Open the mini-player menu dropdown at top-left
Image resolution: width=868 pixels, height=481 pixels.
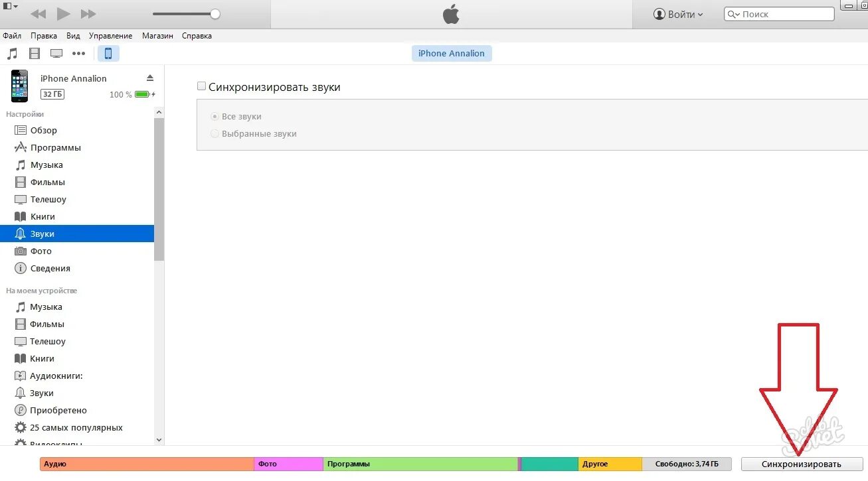[x=11, y=5]
